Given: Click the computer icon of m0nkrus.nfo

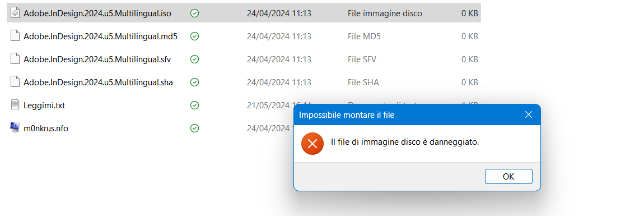Looking at the screenshot, I should pyautogui.click(x=15, y=128).
